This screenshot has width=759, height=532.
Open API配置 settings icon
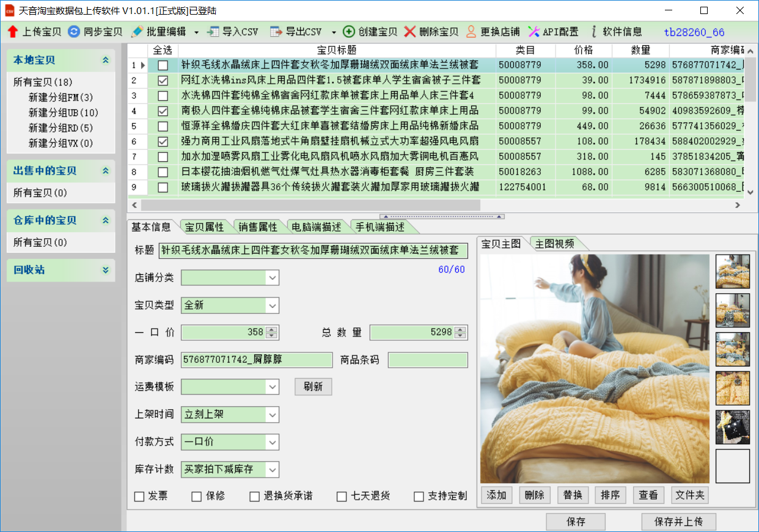click(x=534, y=32)
